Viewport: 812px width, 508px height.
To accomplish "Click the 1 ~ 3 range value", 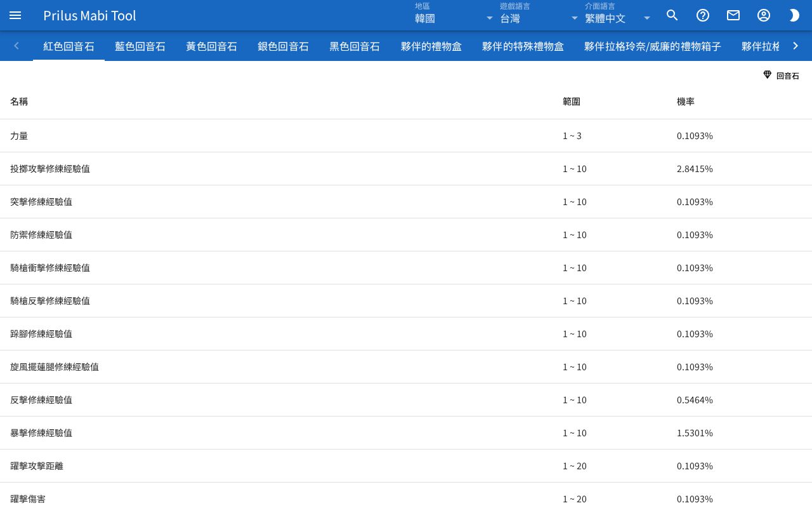I will [x=572, y=136].
